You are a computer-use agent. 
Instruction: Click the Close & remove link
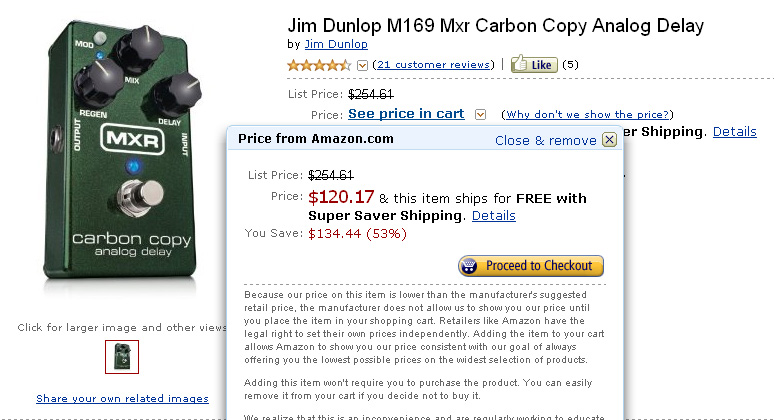pyautogui.click(x=545, y=140)
